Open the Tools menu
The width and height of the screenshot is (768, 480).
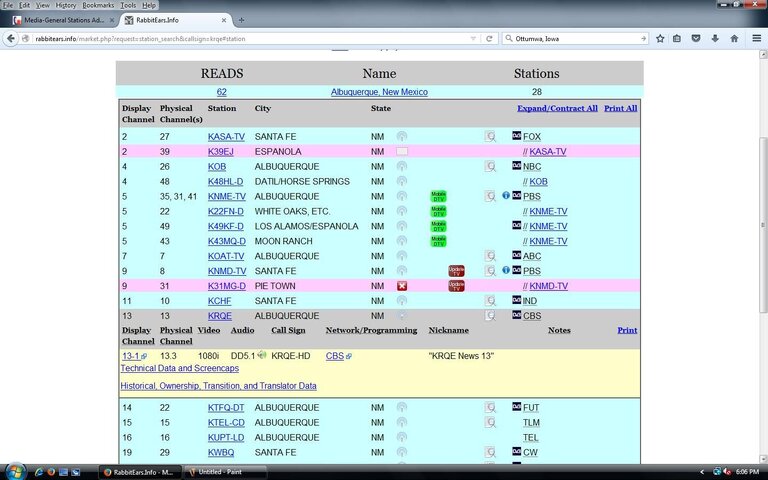click(128, 5)
